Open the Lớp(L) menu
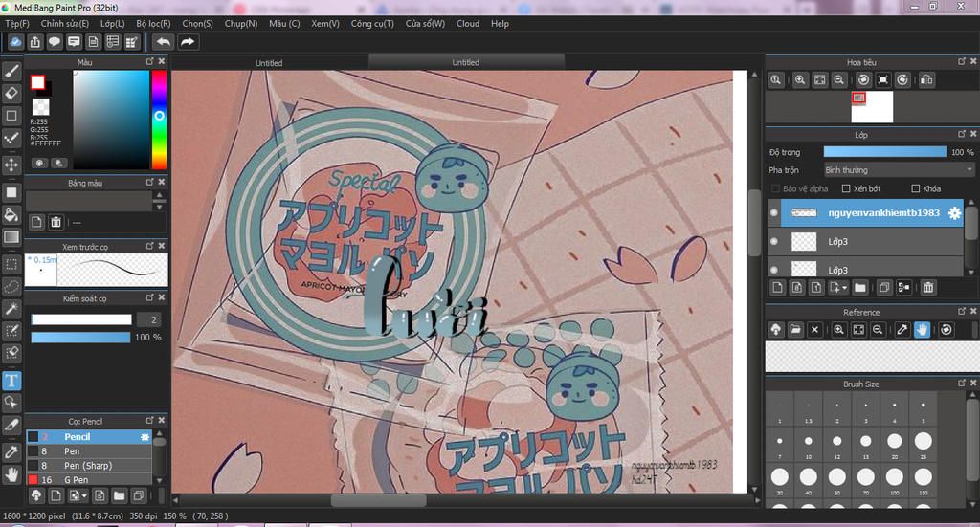This screenshot has height=527, width=980. point(113,24)
